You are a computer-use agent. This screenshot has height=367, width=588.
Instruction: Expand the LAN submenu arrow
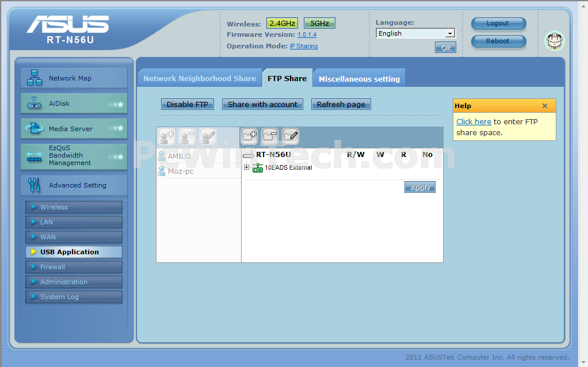coord(33,222)
